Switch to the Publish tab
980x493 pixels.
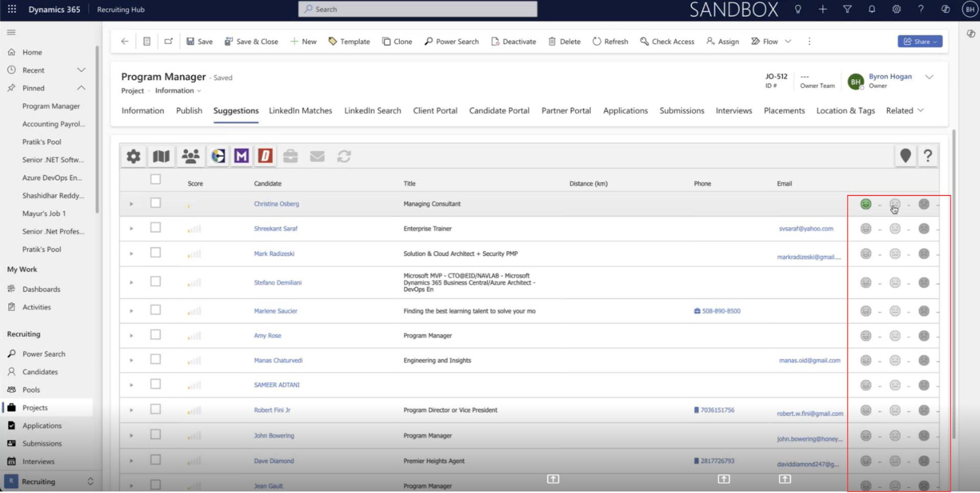point(189,111)
